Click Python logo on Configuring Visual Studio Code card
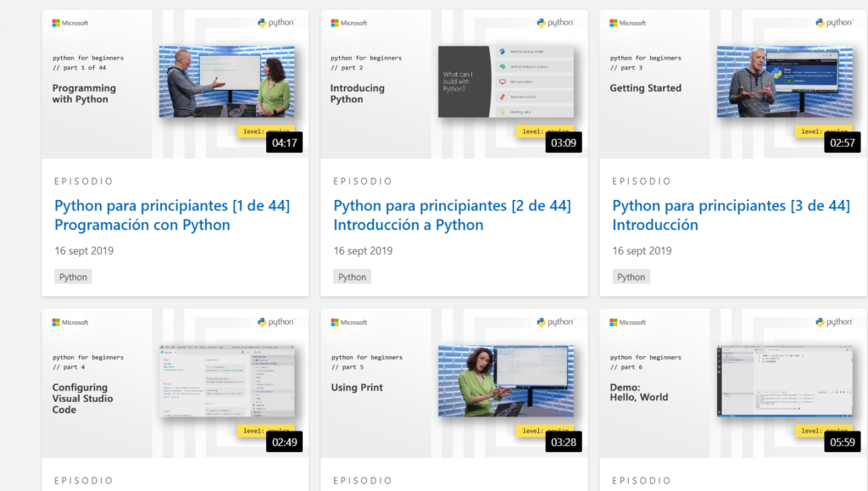Screen dimensions: 868x491 click(x=276, y=322)
